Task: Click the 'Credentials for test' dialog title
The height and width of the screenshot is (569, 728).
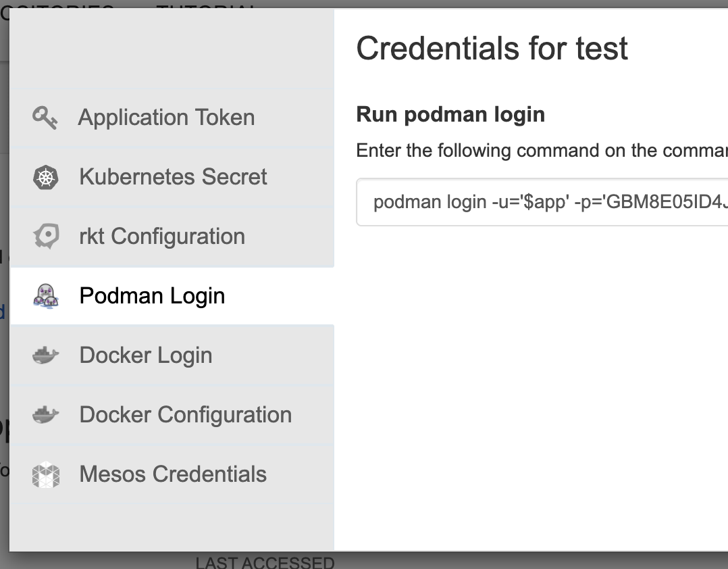Action: (x=492, y=49)
